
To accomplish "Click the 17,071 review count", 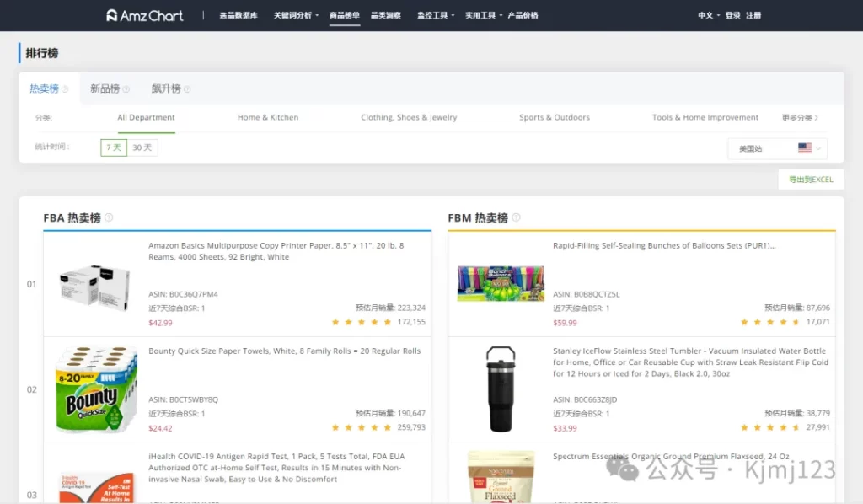I will pos(817,322).
